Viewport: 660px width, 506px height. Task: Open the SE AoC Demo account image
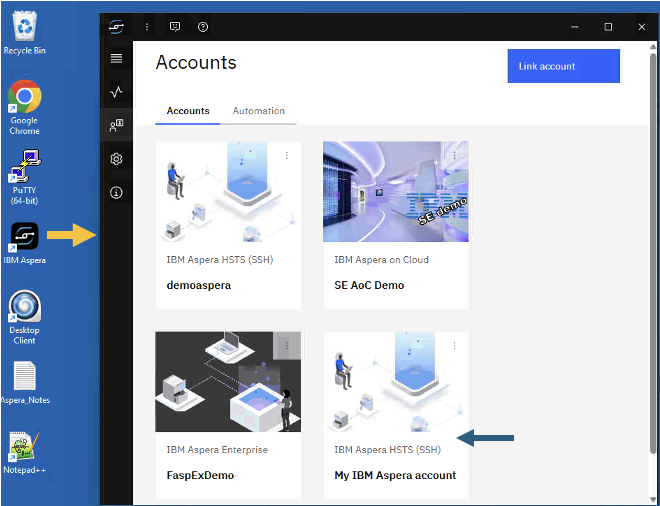click(x=396, y=192)
